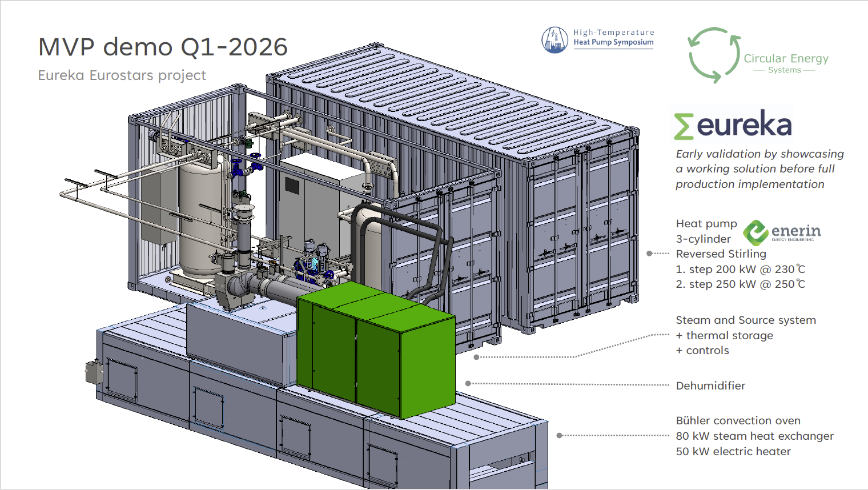Click the 'Dehumidifier' label
The width and height of the screenshot is (868, 490).
click(710, 386)
